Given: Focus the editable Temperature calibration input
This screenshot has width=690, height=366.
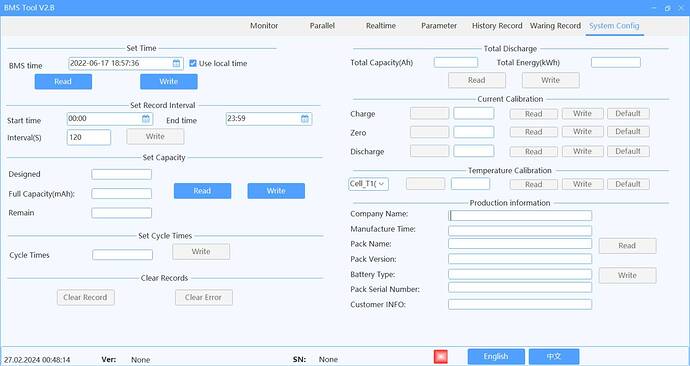Looking at the screenshot, I should [470, 184].
